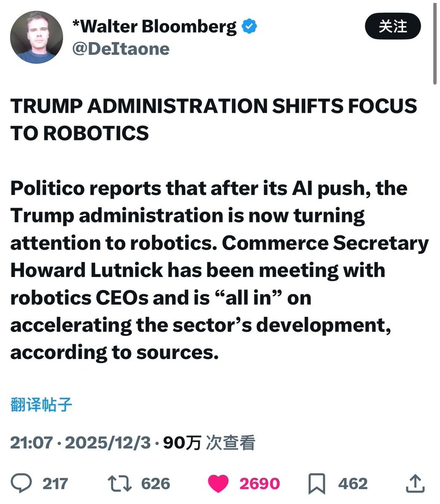Click the scrollbar on the right edge
The image size is (440, 504).
(435, 42)
